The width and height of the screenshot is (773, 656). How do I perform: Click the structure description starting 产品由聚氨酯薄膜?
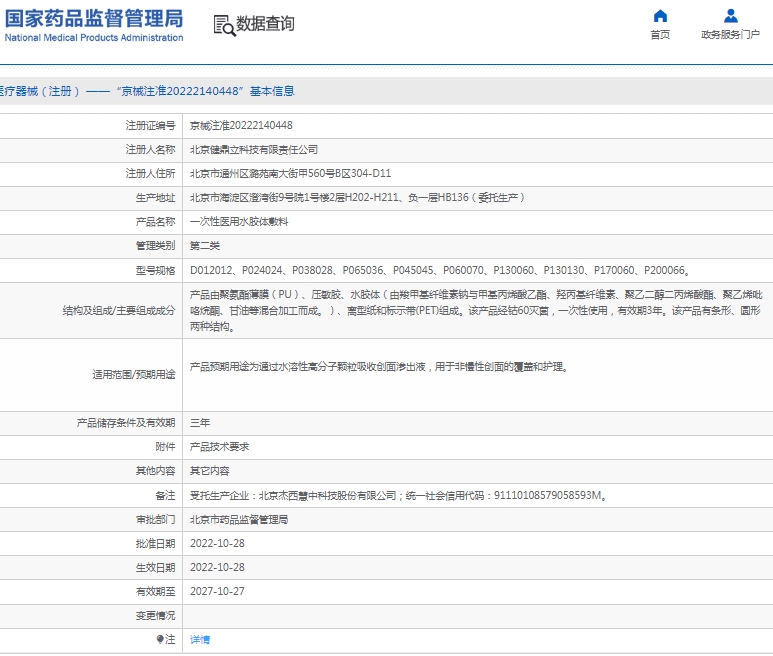point(476,311)
